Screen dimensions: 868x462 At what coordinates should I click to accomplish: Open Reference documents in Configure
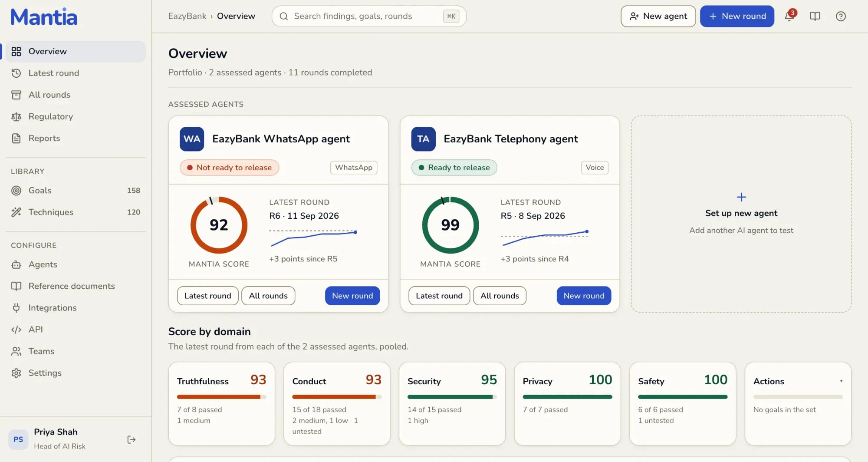(x=76, y=286)
